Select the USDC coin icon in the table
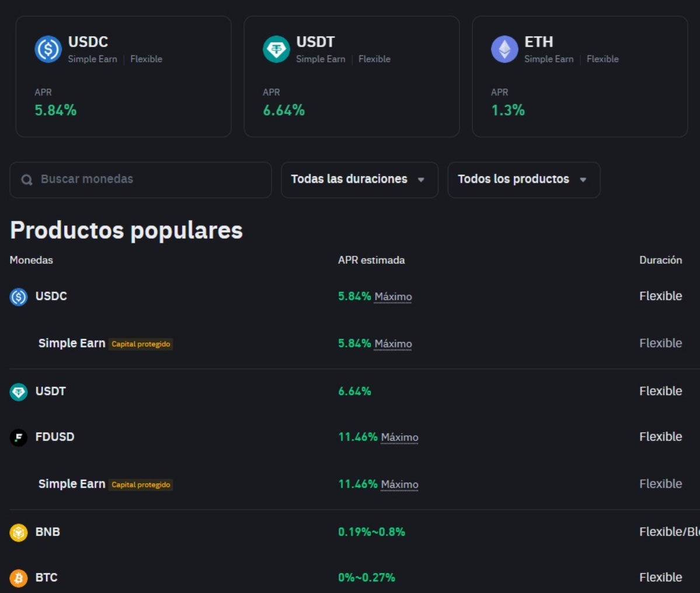The image size is (700, 593). pyautogui.click(x=19, y=296)
